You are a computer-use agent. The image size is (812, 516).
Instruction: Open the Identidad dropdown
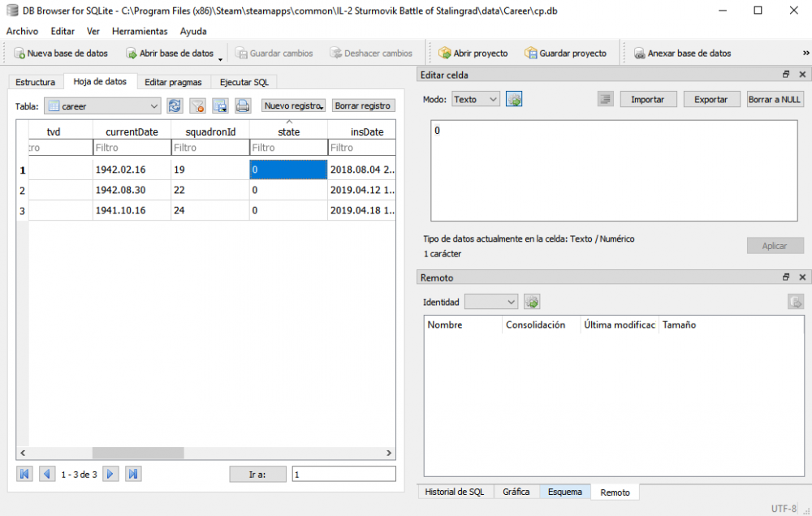[490, 302]
